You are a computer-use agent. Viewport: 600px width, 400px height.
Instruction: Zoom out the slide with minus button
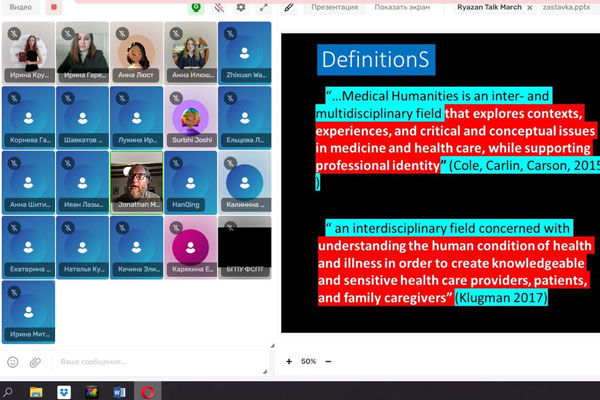330,361
